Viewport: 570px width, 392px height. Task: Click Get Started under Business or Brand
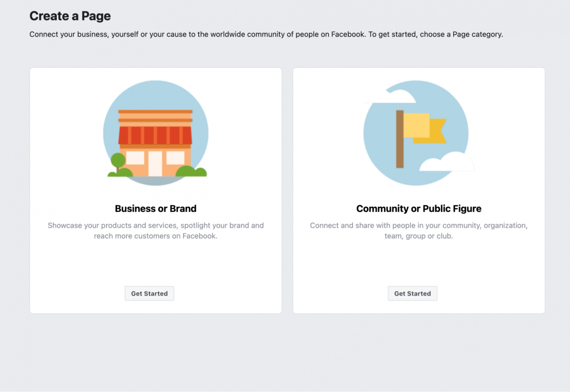(149, 293)
